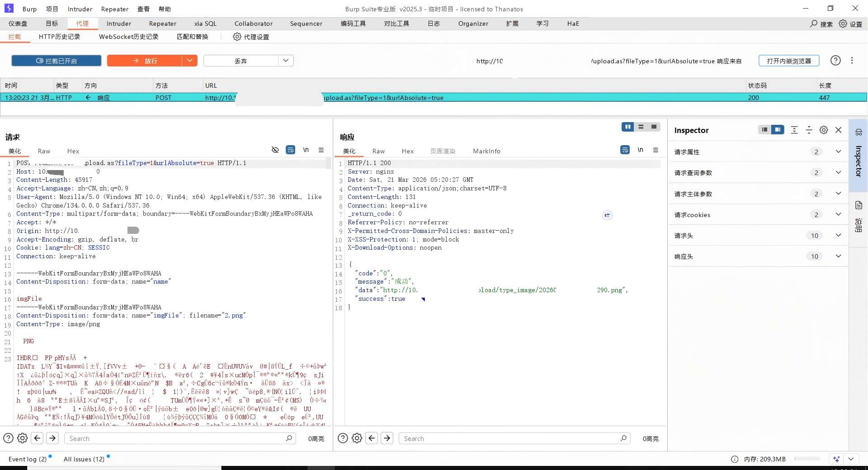Select stacked vertical request/response layout
This screenshot has width=868, height=470.
tap(641, 127)
